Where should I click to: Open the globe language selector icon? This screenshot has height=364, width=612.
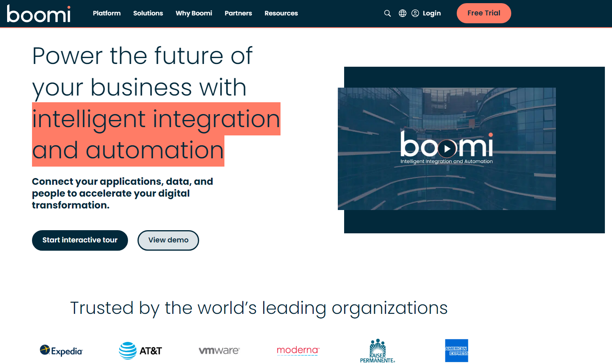click(403, 13)
